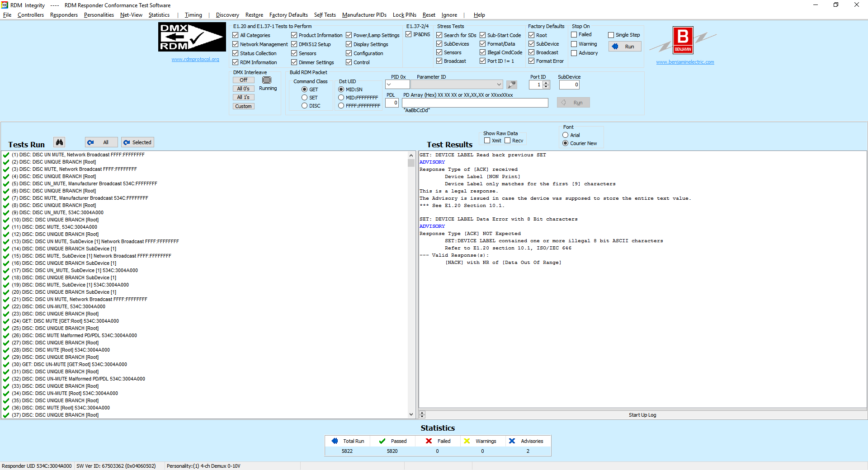The width and height of the screenshot is (868, 470).
Task: Enable Stop On Failed checkbox
Action: [574, 35]
